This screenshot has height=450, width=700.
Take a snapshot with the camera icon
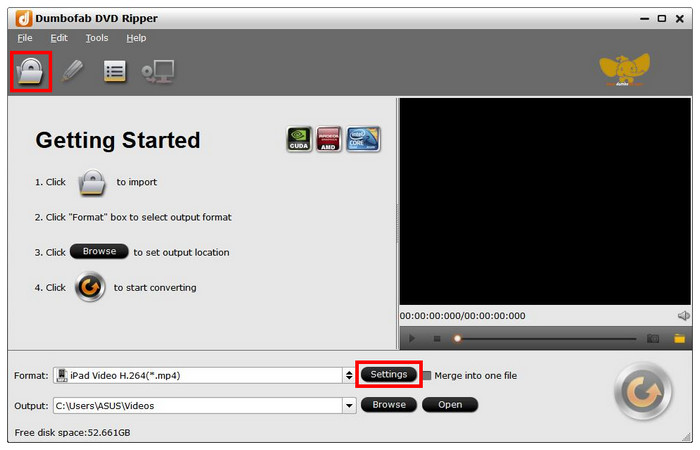coord(653,339)
